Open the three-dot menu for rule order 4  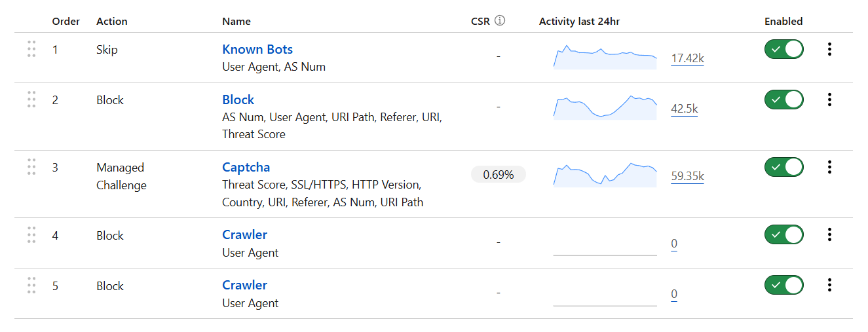(x=829, y=234)
